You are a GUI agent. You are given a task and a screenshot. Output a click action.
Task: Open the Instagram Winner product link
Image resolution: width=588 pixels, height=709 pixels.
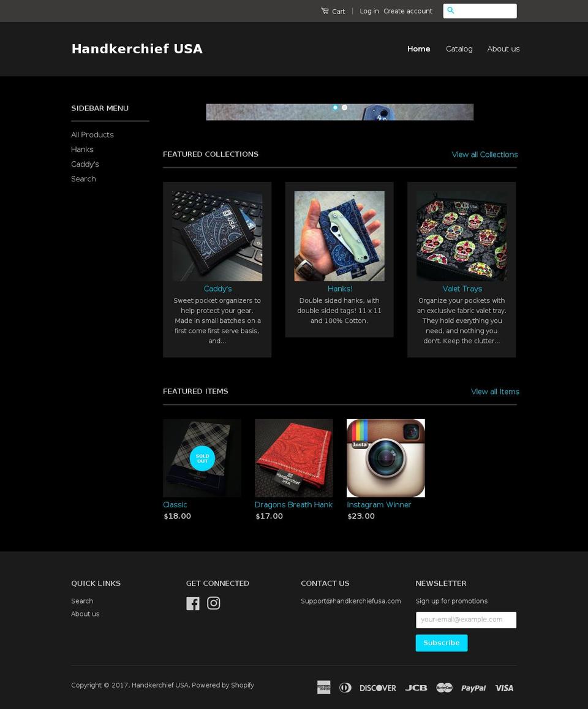pos(379,504)
